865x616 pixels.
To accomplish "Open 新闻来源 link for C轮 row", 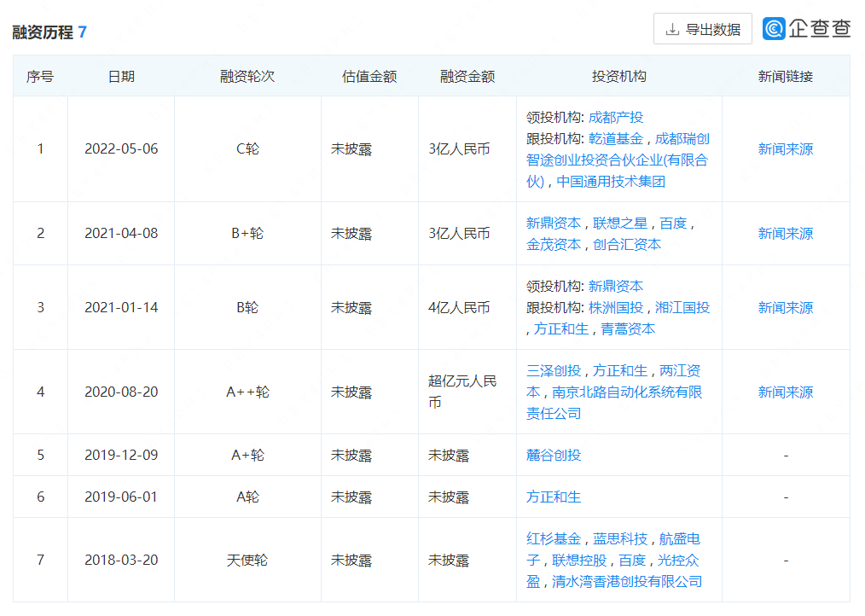I will pos(785,149).
